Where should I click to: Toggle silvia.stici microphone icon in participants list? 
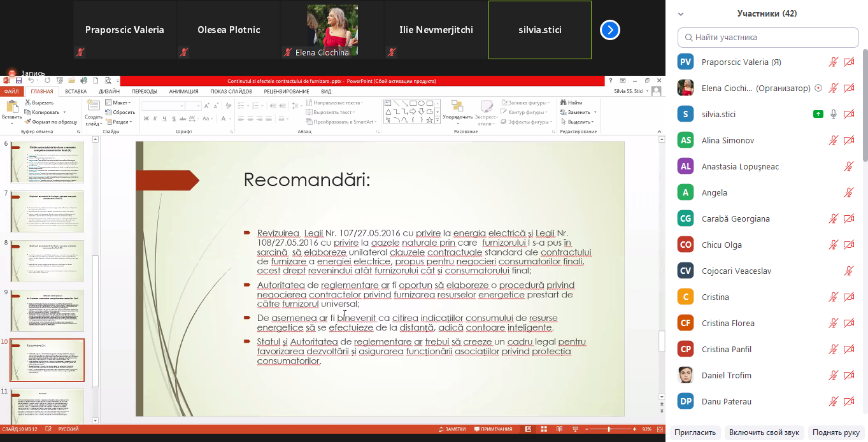point(834,114)
